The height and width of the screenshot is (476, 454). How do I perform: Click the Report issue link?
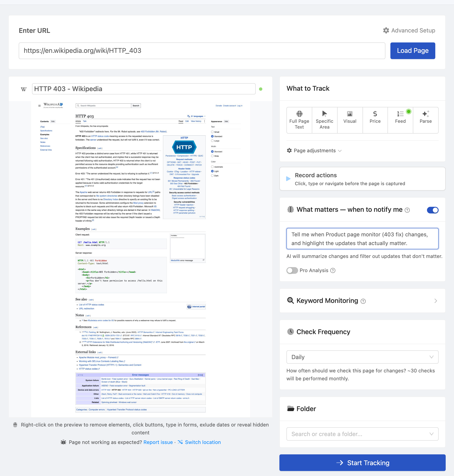point(158,442)
